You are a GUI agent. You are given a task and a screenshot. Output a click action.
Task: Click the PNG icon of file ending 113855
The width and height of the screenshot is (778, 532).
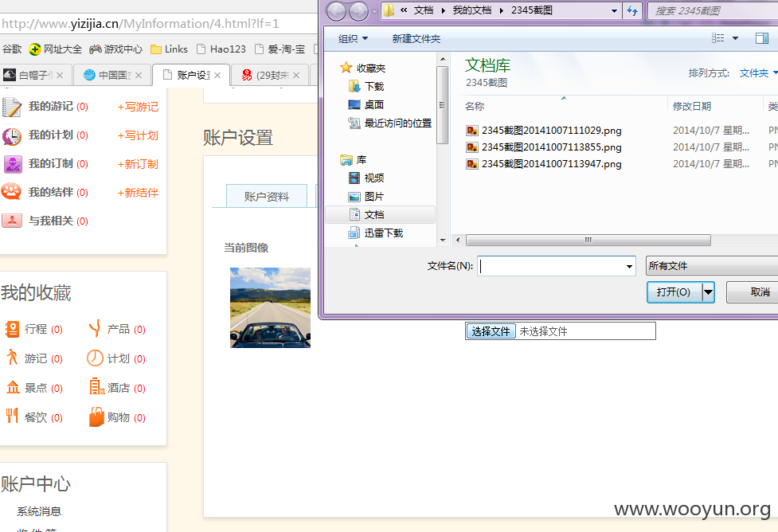click(472, 147)
